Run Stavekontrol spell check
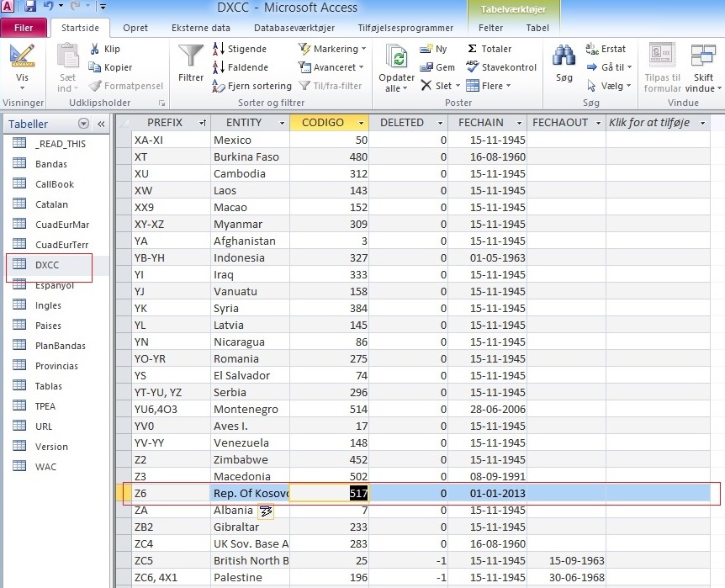Viewport: 725px width, 588px height. point(501,67)
